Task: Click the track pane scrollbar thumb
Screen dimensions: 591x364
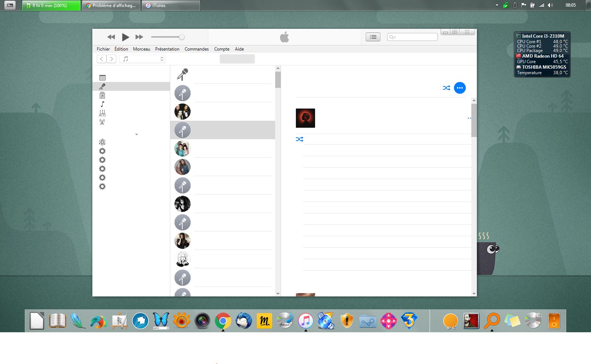Action: (474, 120)
